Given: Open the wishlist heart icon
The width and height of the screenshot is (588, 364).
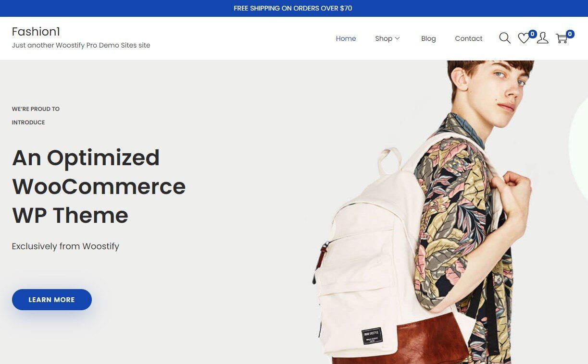Looking at the screenshot, I should 524,38.
